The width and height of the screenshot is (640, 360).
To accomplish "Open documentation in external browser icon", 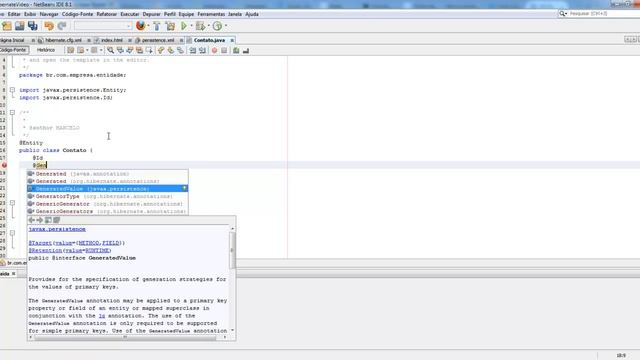I will [48, 220].
